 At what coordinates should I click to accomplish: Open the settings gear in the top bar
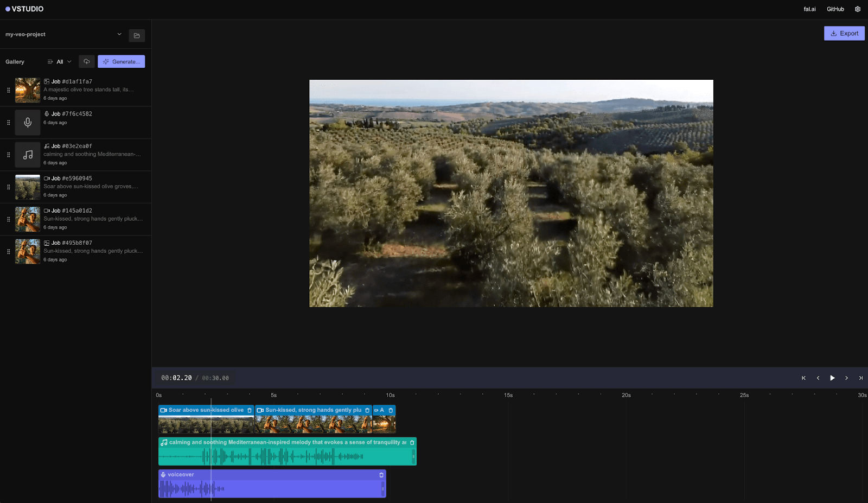pos(858,9)
